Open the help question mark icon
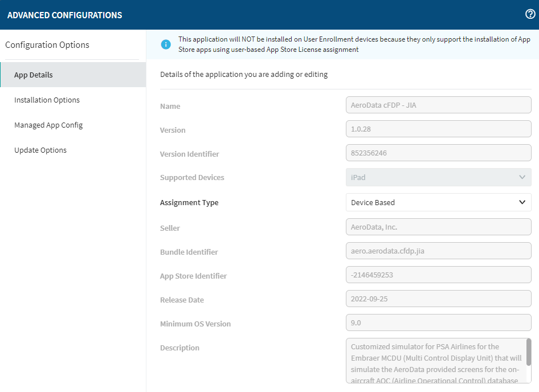 point(530,14)
